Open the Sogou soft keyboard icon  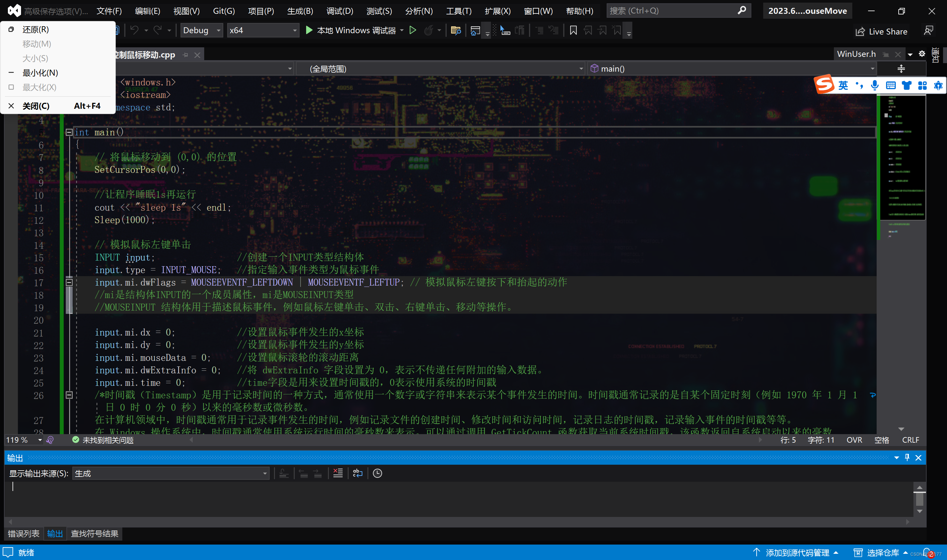[890, 86]
